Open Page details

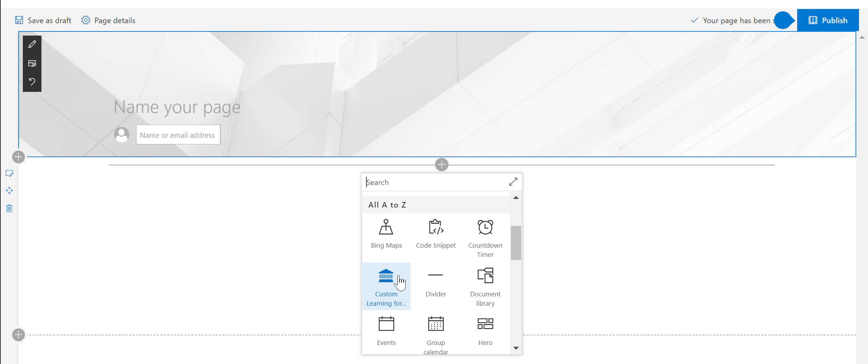coord(108,20)
